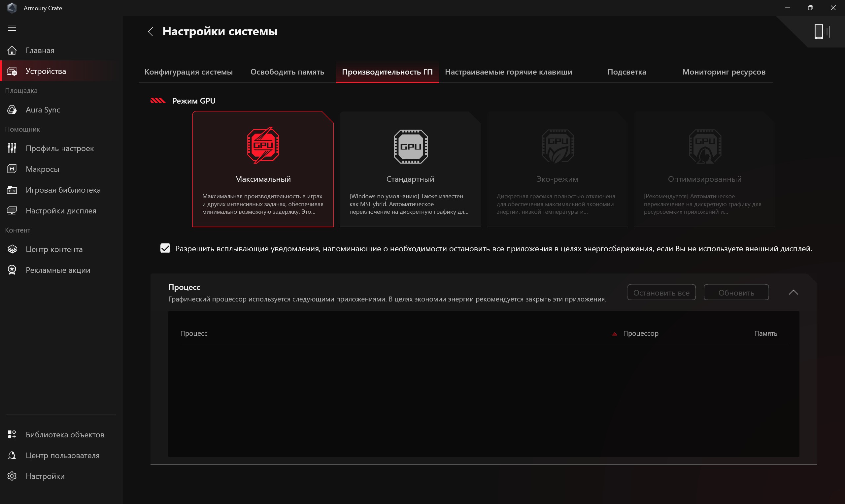The image size is (845, 504).
Task: Open the hamburger menu in the sidebar
Action: [x=12, y=28]
